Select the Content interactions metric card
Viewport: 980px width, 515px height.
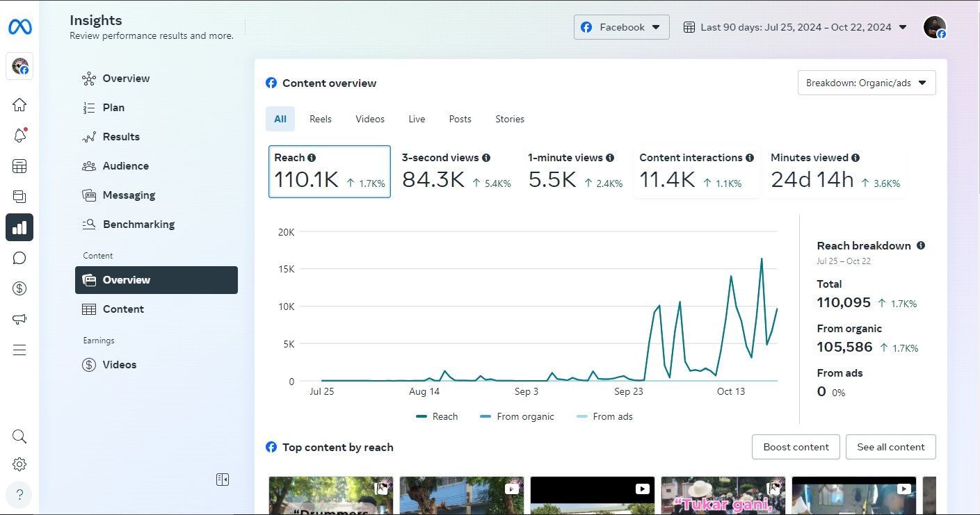pos(696,172)
